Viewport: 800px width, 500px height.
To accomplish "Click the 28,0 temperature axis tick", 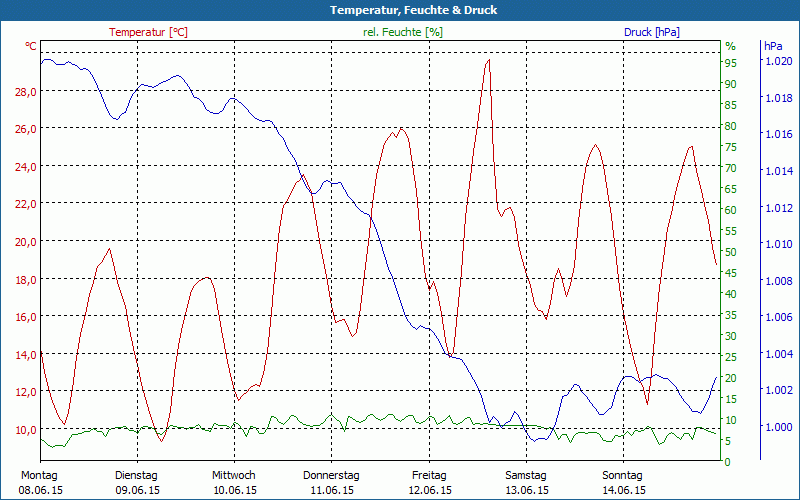I will tap(24, 91).
